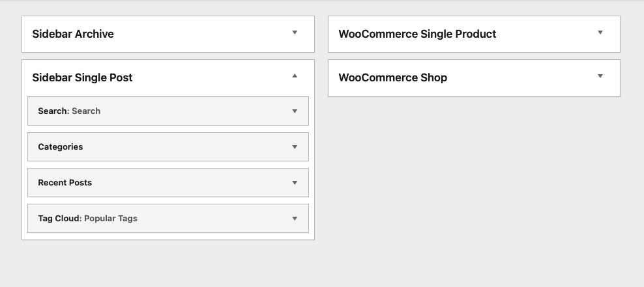Open the Tag Cloud widget arrow
The image size is (644, 287).
point(295,219)
